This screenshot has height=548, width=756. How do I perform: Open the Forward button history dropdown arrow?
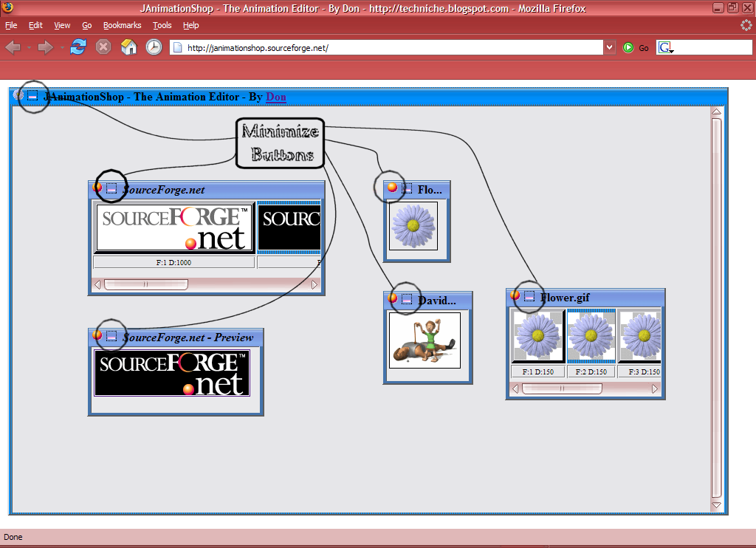pyautogui.click(x=62, y=48)
